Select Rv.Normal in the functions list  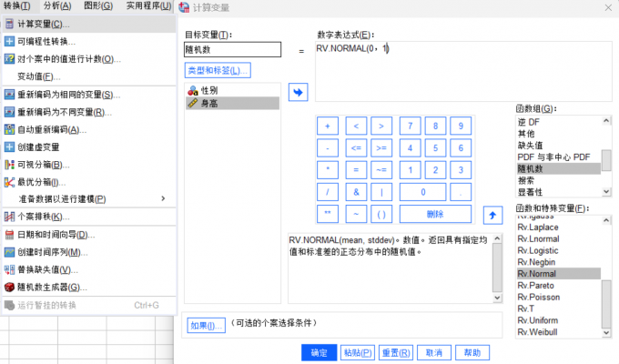click(558, 274)
